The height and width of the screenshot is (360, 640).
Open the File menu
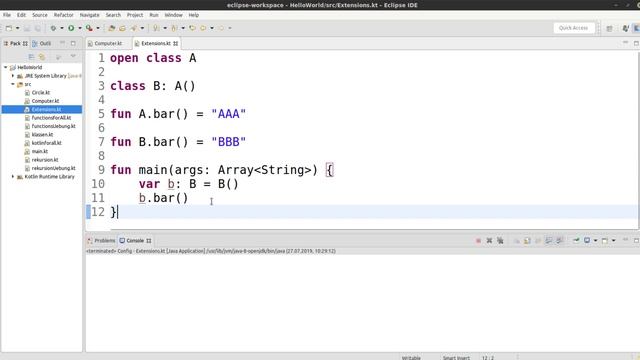[x=7, y=15]
